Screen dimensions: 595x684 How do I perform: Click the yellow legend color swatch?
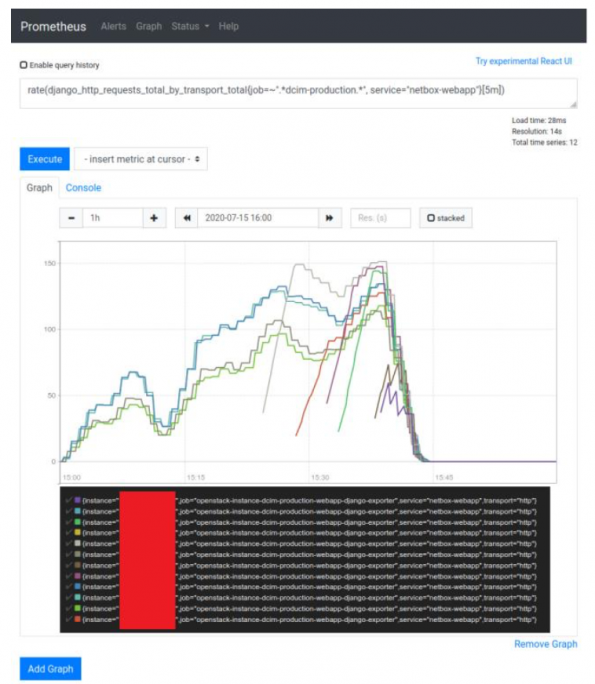tap(78, 533)
